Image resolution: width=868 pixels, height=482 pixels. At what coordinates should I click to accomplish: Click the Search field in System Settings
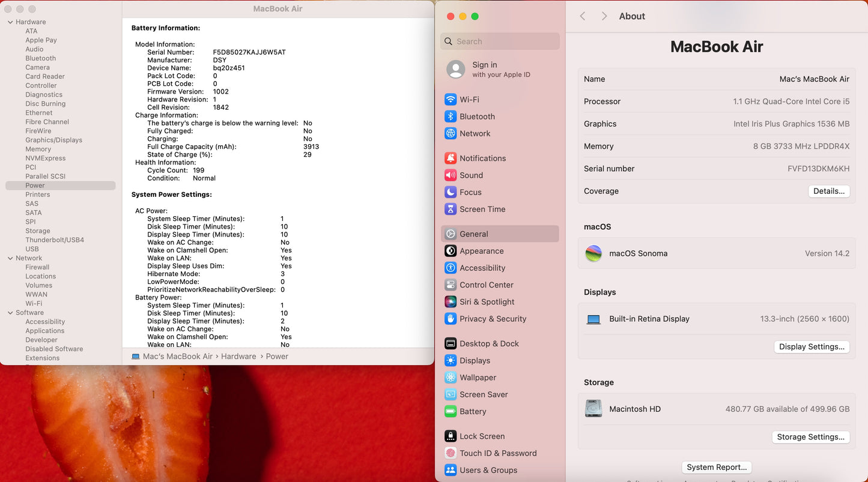[x=505, y=41]
